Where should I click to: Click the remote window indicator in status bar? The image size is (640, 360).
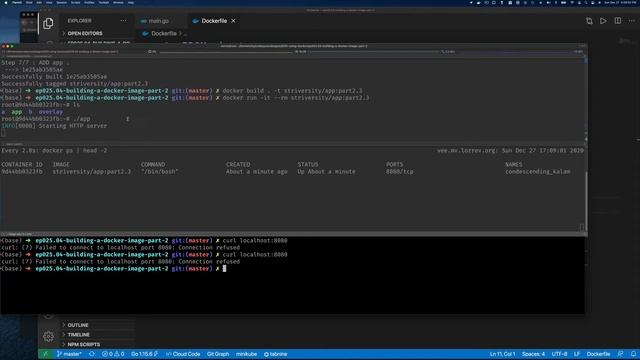(45, 354)
